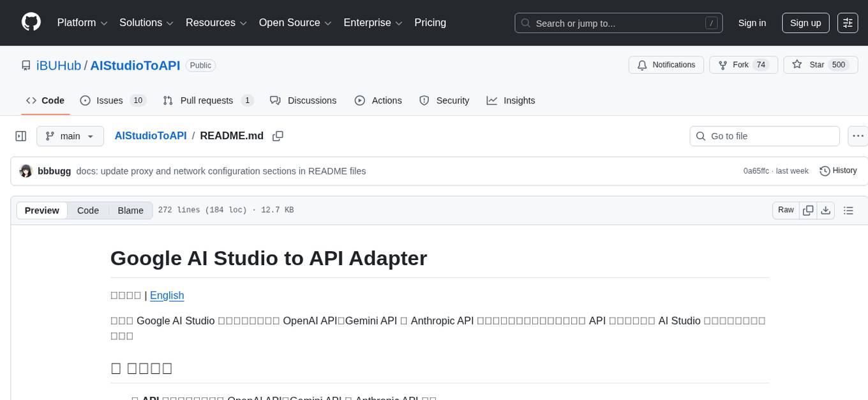
Task: Click the notifications bell
Action: tap(641, 65)
